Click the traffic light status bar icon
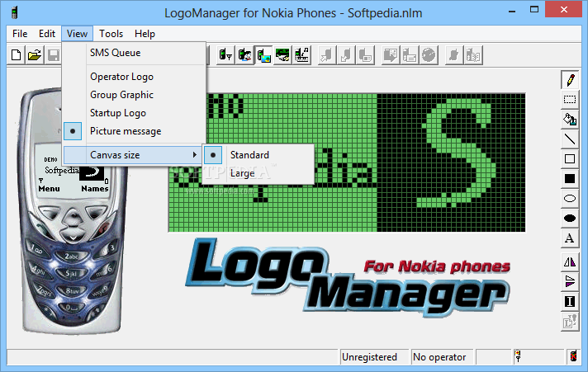 coord(518,356)
